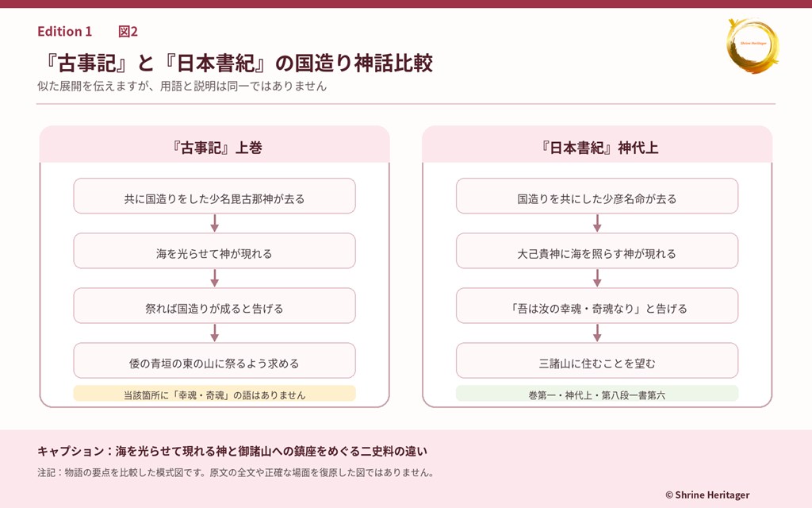Click the 三諸山に住むことを望む box

(x=597, y=361)
